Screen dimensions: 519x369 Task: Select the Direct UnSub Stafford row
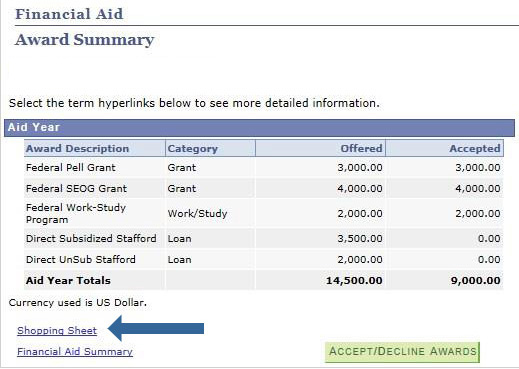click(264, 259)
